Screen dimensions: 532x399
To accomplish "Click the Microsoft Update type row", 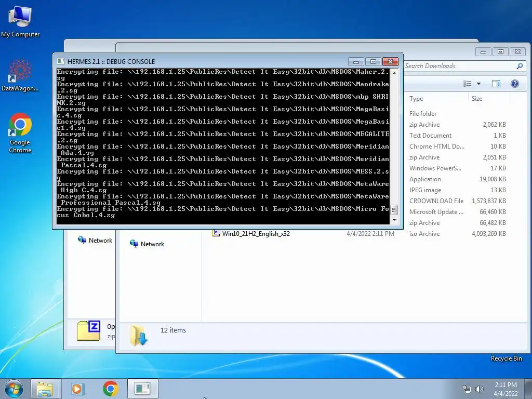I will click(436, 212).
